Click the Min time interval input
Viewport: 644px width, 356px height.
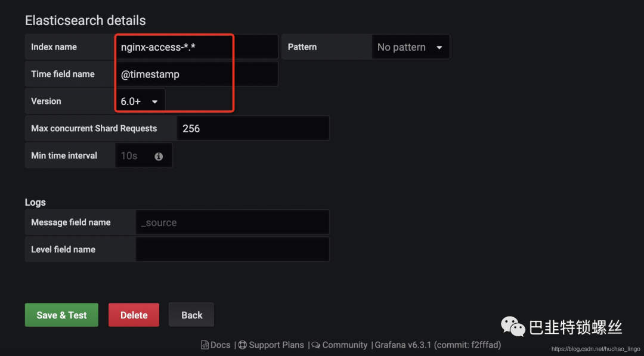[143, 155]
